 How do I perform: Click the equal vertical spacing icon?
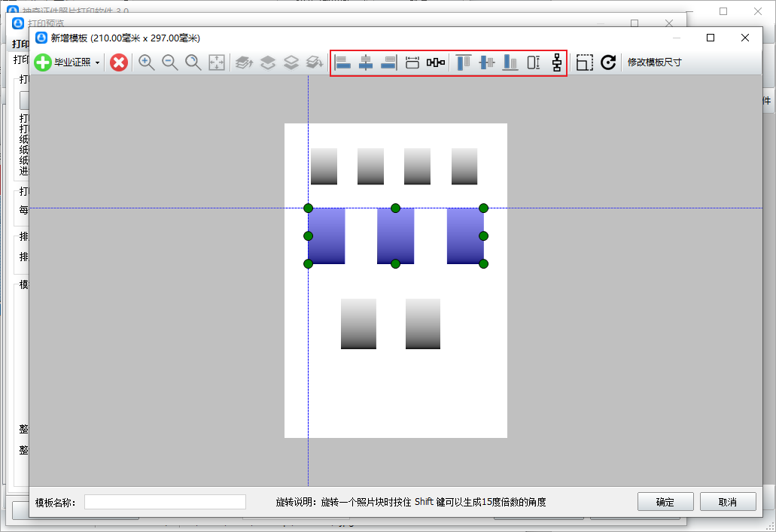[x=557, y=62]
